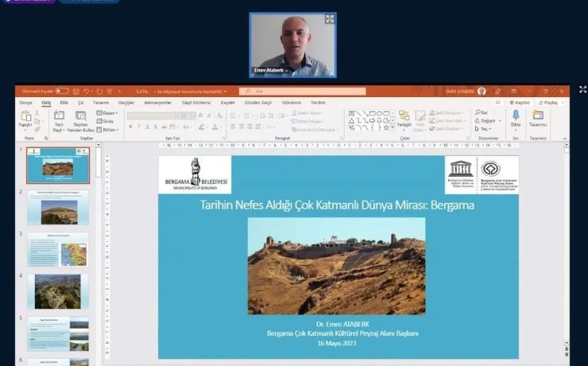Open the Değiştir replace dropdown
This screenshot has width=588, height=366.
click(x=486, y=121)
